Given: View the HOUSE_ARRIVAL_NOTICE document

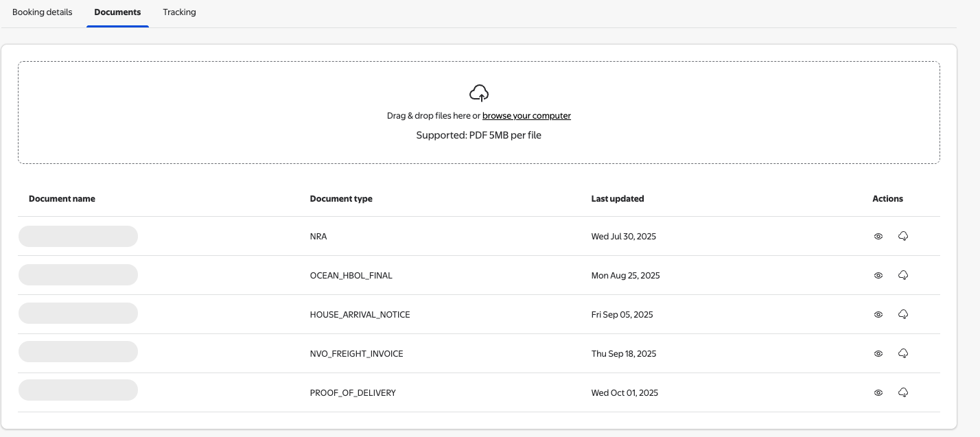Looking at the screenshot, I should tap(878, 314).
